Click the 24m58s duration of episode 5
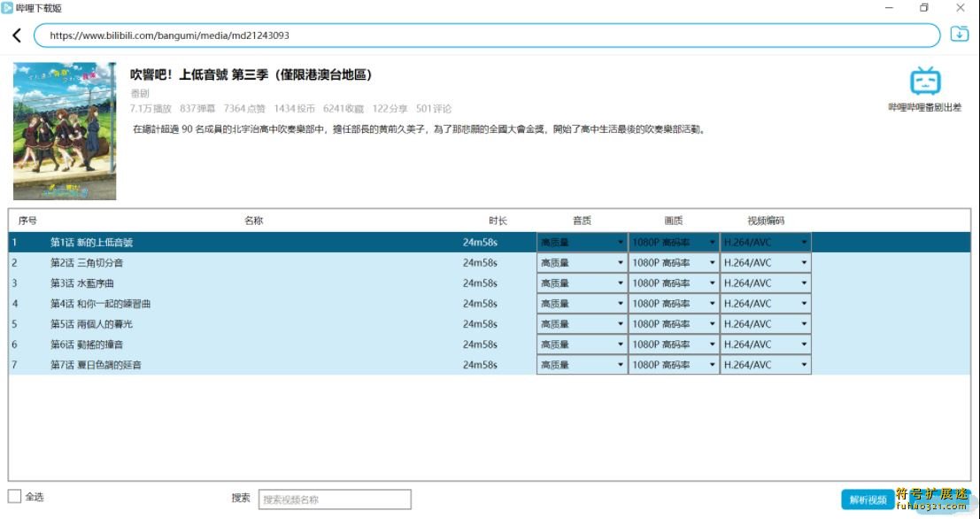The width and height of the screenshot is (980, 519). pyautogui.click(x=480, y=324)
